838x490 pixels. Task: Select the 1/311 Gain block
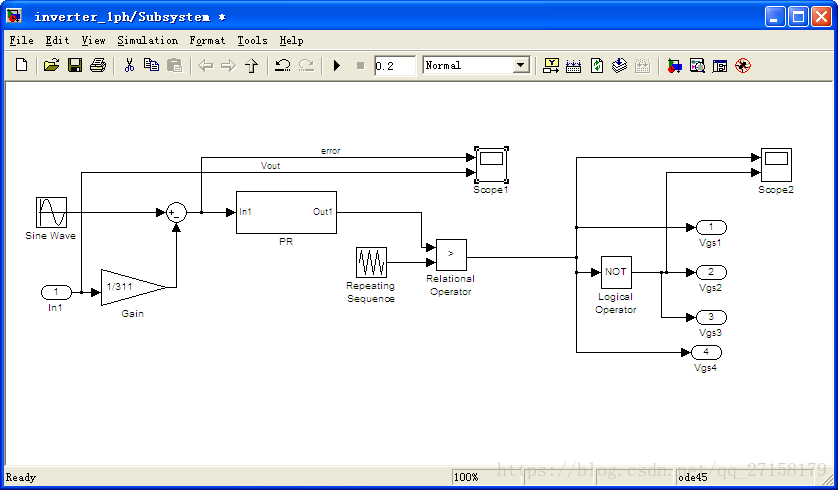pos(133,287)
